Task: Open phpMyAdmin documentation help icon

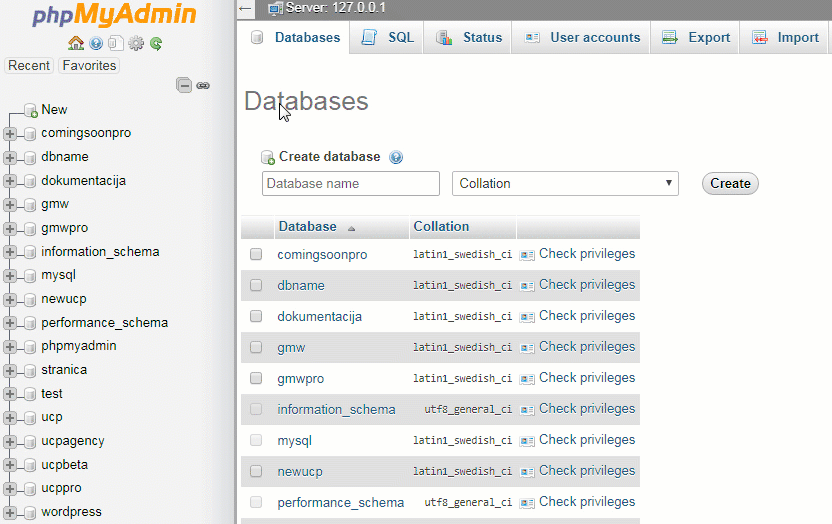Action: [x=96, y=43]
